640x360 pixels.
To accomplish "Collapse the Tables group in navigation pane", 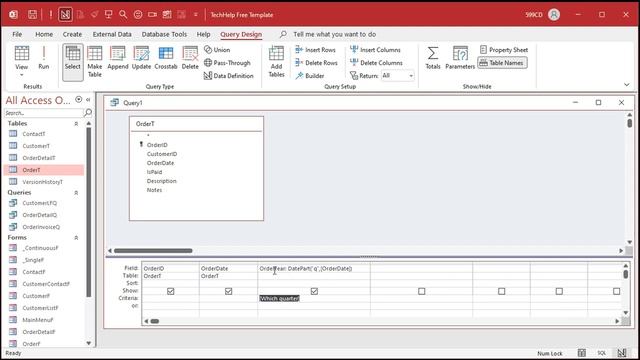I will [x=76, y=124].
